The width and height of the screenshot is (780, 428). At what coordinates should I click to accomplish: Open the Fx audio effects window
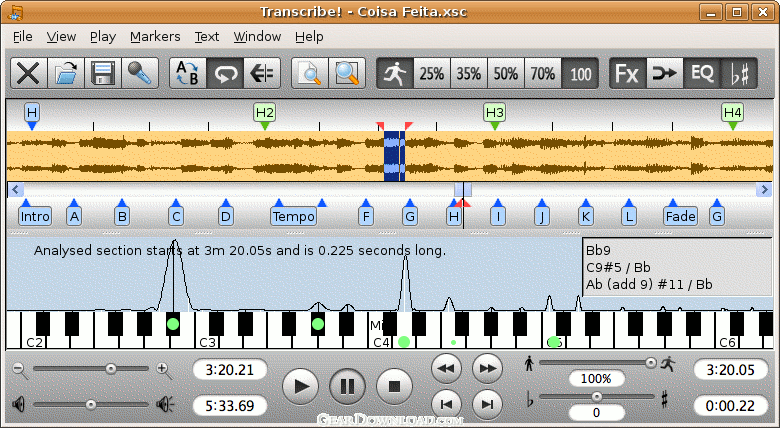click(x=628, y=74)
